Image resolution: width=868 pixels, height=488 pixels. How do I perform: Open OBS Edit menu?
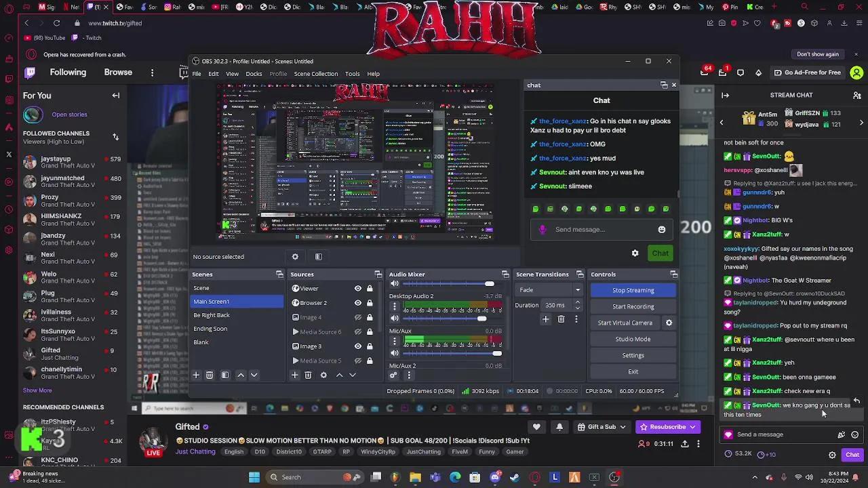click(x=214, y=74)
